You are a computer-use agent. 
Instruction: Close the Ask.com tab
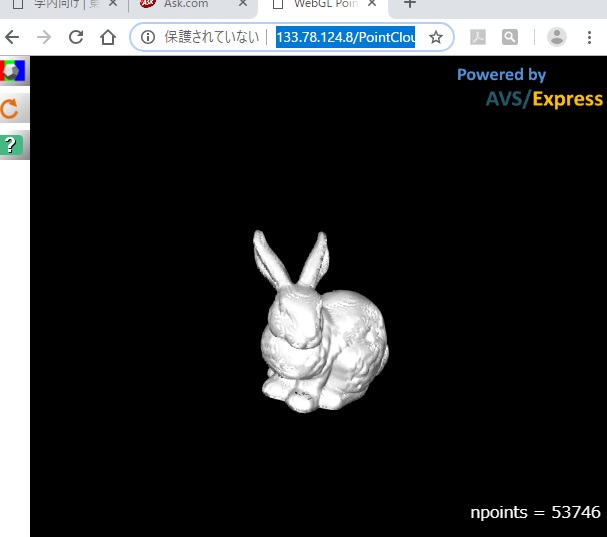[243, 3]
